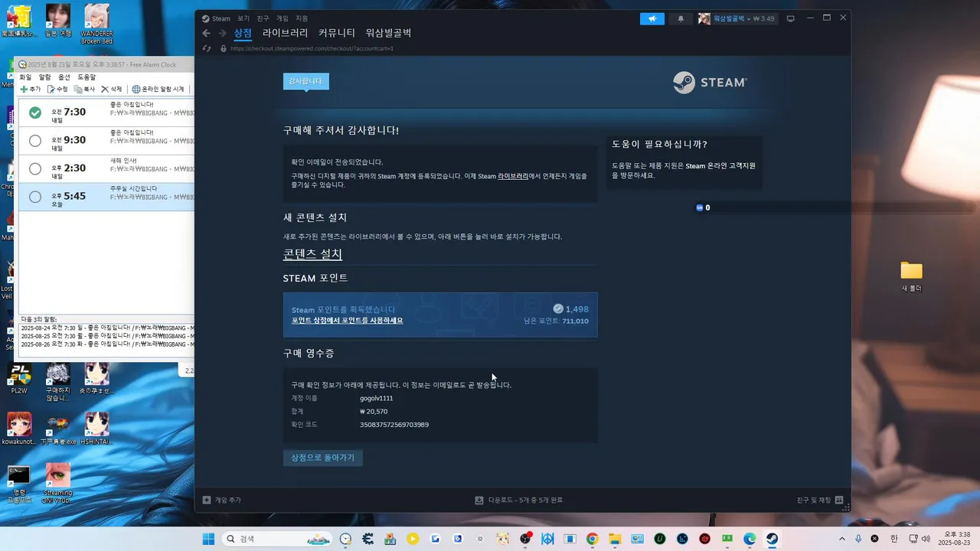Click 삭제 delete alarm toolbar button

[112, 90]
